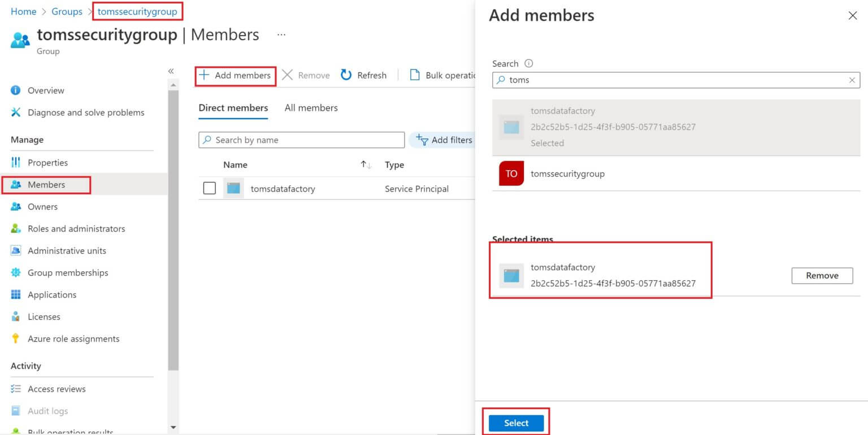Open the Overview section

tap(45, 90)
